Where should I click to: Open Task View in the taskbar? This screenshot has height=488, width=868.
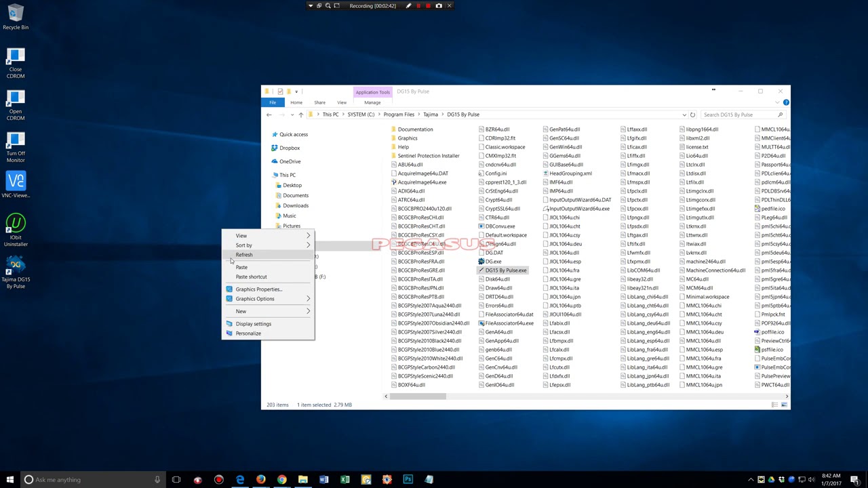pos(176,480)
